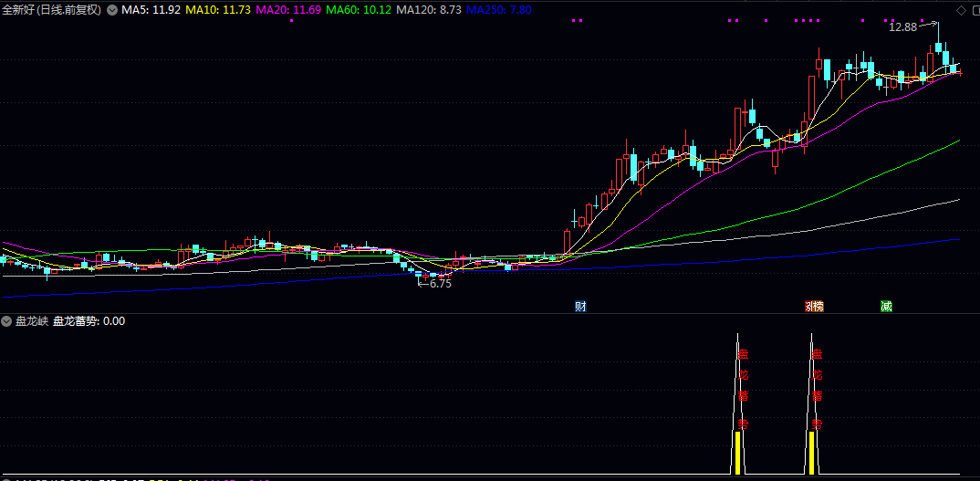Click the 盘龙蓄势: 0.00 value label

[x=89, y=321]
